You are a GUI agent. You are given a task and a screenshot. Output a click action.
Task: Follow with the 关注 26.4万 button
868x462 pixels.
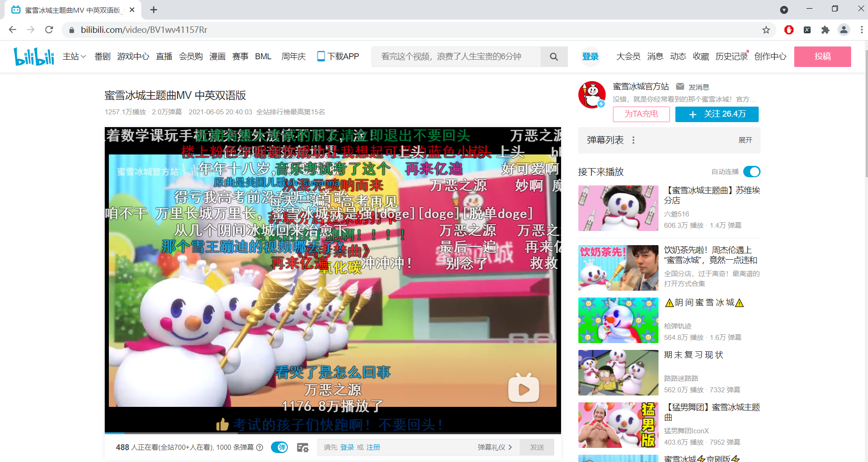click(x=717, y=114)
